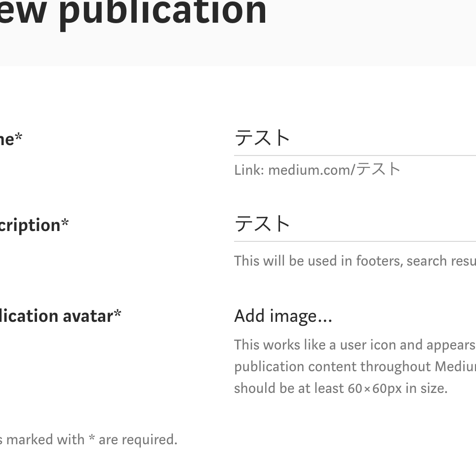
Task: Click the underline beneath the Description field
Action: [x=355, y=241]
